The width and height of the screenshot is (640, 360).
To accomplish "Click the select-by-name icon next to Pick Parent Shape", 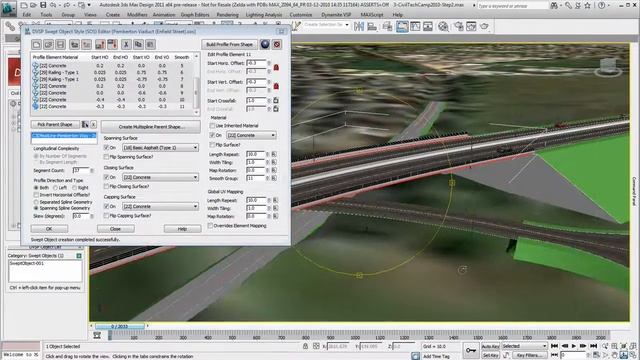I will (85, 124).
